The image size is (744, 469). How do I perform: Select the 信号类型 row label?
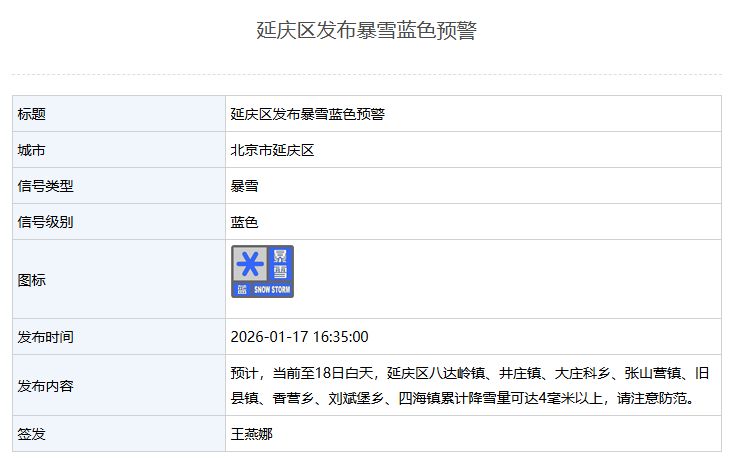(46, 186)
